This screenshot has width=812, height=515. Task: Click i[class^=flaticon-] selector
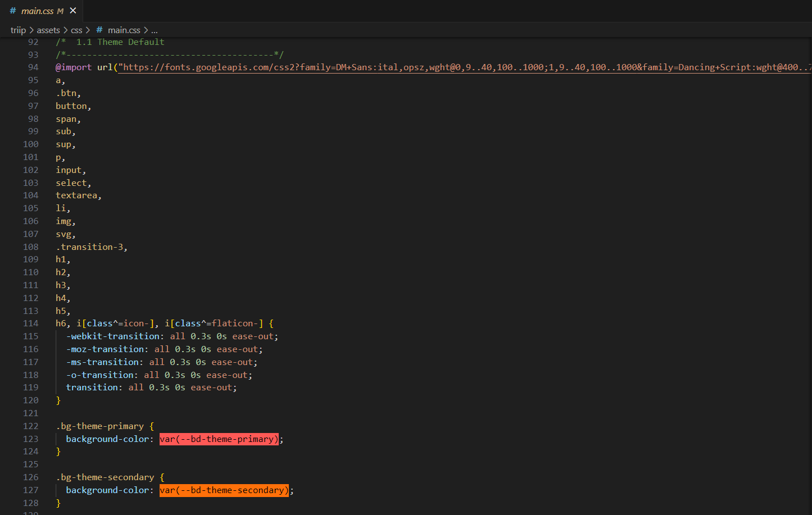pos(214,323)
